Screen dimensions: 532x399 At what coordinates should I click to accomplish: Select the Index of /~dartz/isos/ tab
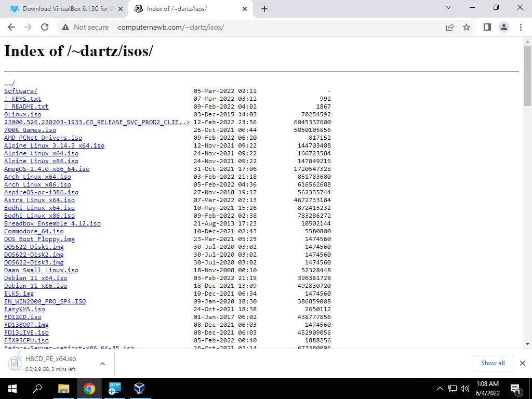(x=191, y=9)
